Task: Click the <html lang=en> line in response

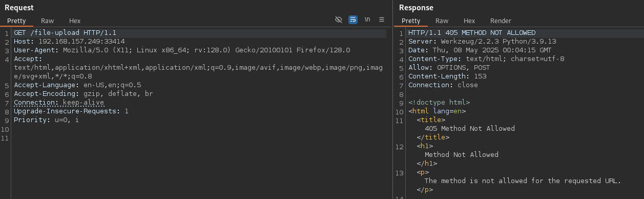Action: point(437,111)
